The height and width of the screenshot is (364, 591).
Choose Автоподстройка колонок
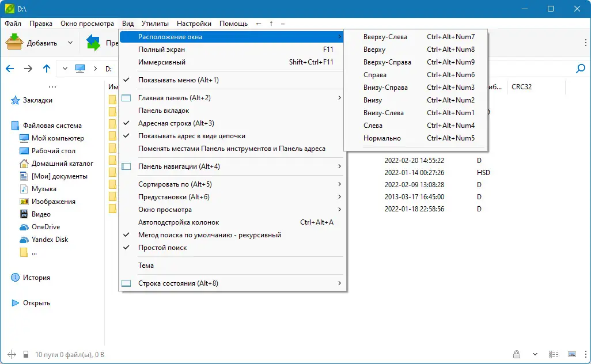[232, 222]
